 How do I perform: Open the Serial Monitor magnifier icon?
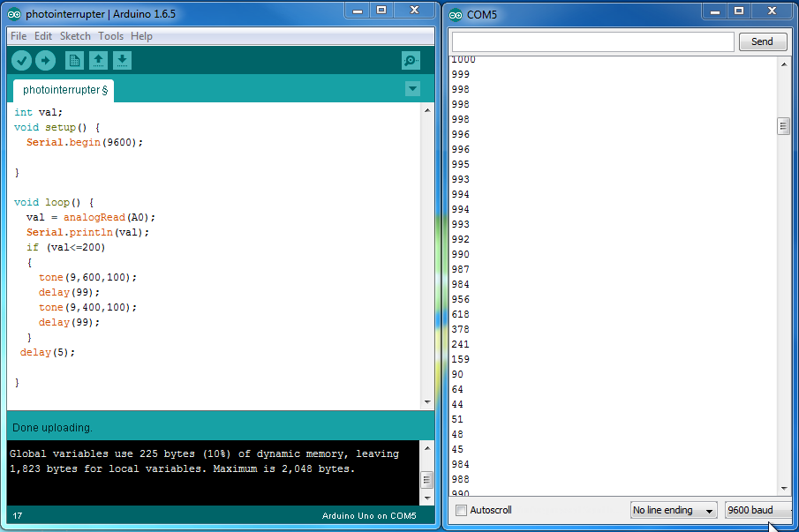click(411, 61)
